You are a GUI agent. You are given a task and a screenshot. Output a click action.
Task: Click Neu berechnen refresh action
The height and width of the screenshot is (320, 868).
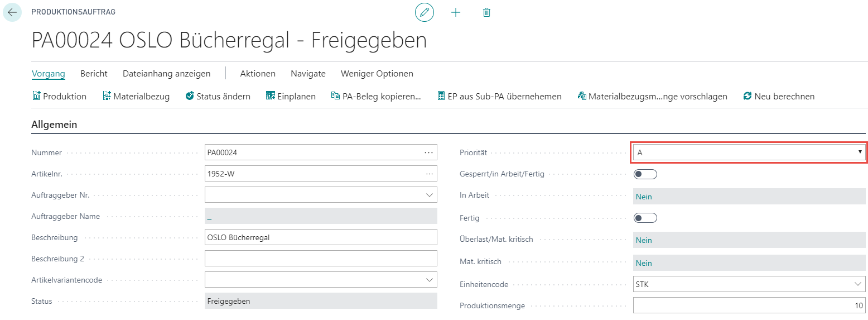coord(779,96)
